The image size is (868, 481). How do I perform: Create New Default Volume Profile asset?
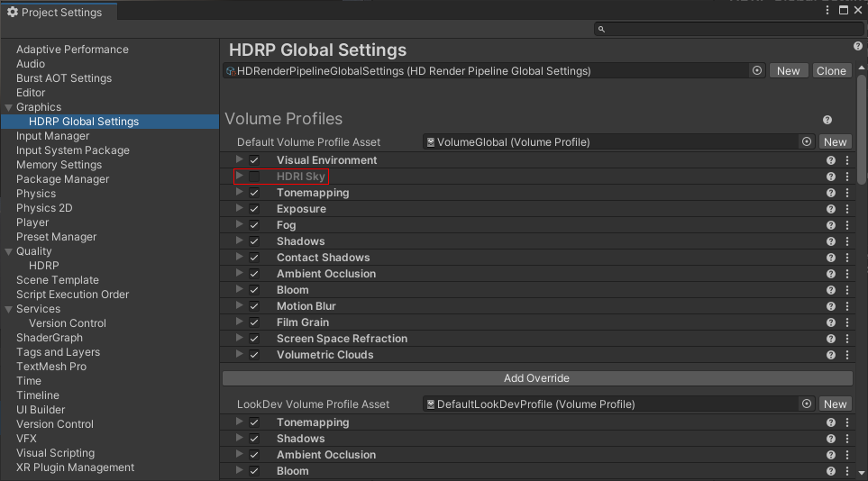coord(835,141)
